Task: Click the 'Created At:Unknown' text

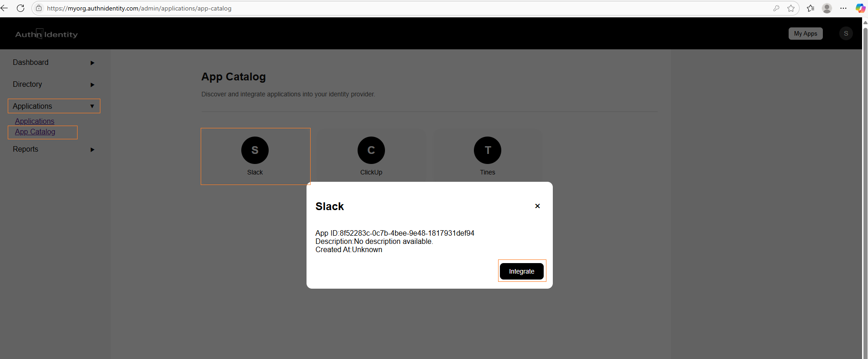Action: tap(349, 249)
